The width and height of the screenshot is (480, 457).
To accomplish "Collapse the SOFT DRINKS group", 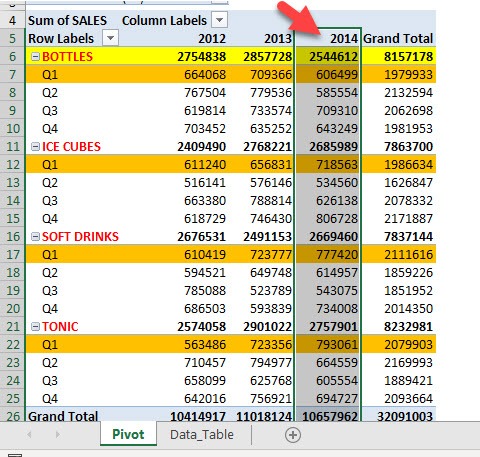I will pyautogui.click(x=35, y=236).
